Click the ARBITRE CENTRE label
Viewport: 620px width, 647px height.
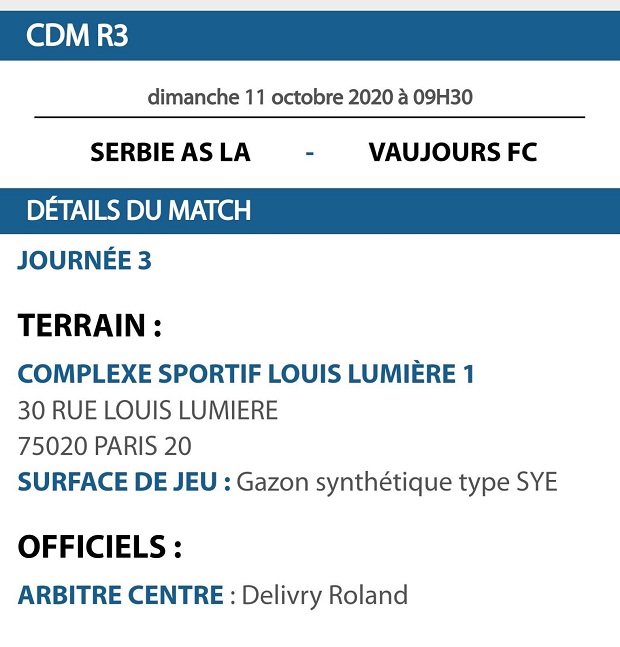120,596
